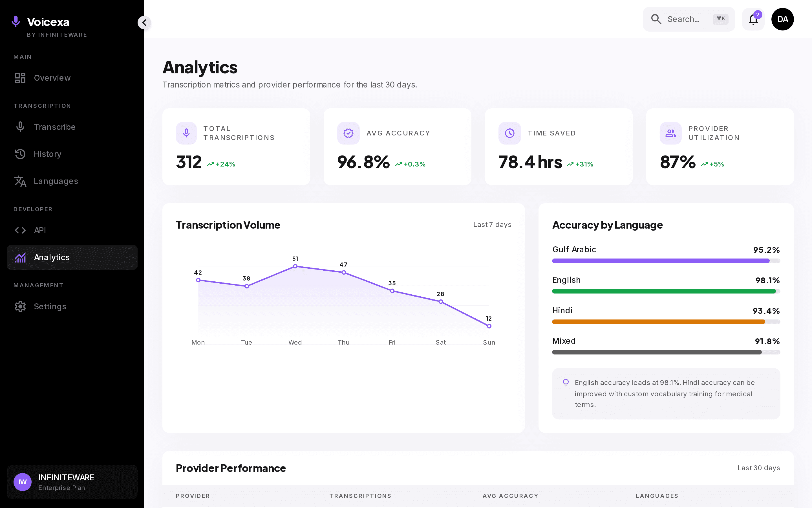Click the 95.2% Gulf Arabic value

(766, 250)
